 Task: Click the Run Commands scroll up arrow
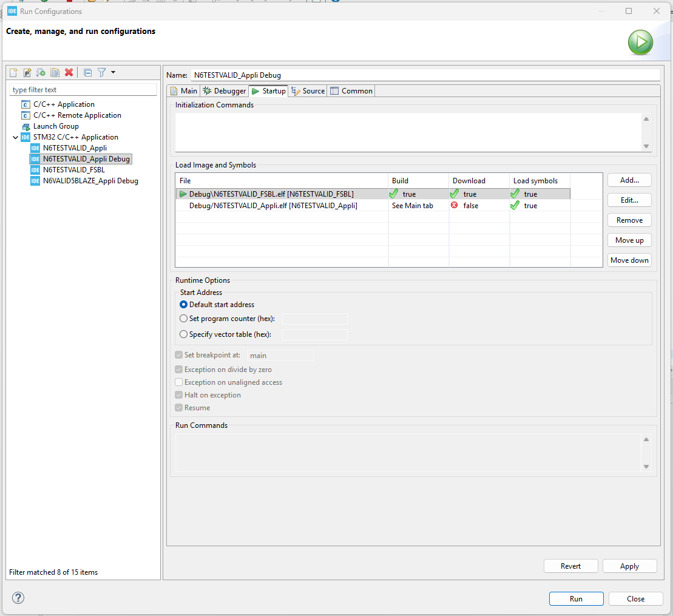(x=646, y=439)
